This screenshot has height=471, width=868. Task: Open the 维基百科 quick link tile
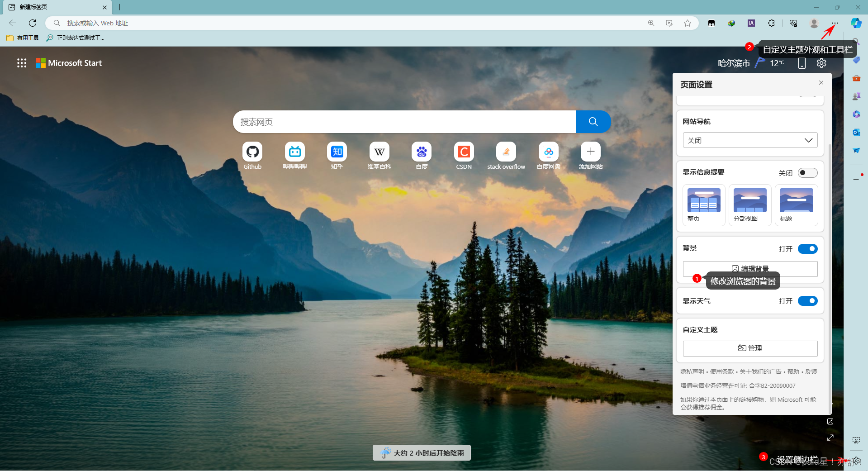pos(379,156)
